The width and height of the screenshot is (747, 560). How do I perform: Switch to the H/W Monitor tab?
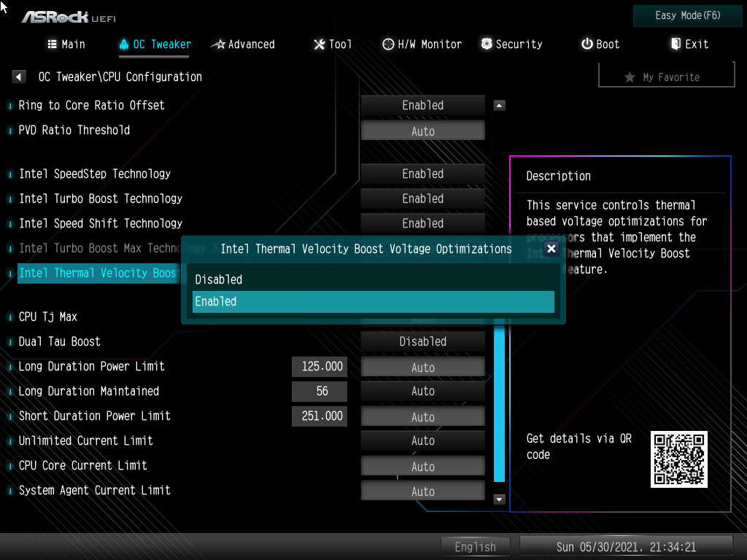tap(422, 44)
